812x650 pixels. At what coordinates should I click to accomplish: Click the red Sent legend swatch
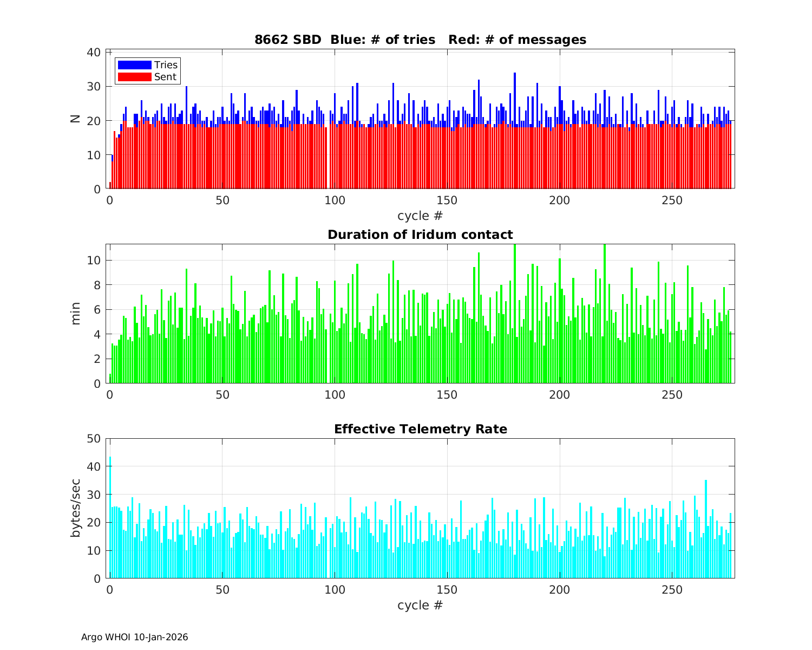[x=134, y=77]
